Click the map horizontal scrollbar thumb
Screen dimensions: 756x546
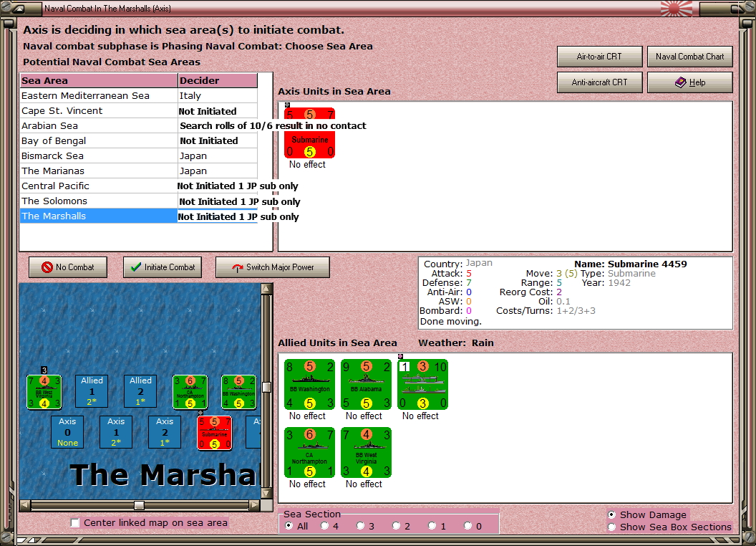click(x=139, y=505)
